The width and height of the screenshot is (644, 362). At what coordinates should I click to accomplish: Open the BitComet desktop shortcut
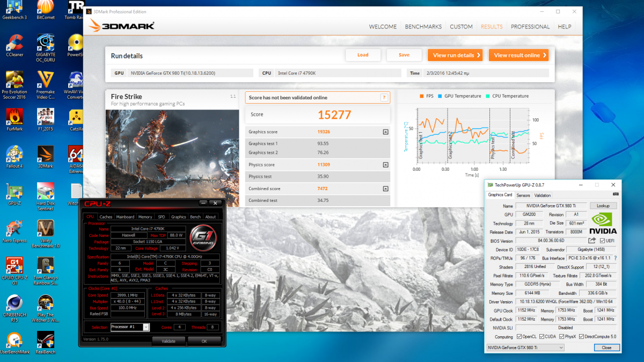click(x=46, y=10)
